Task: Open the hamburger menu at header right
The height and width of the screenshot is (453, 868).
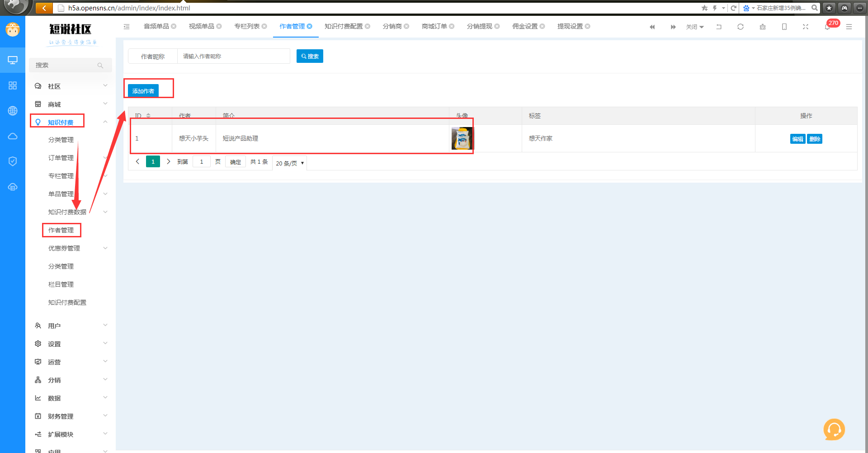Action: pyautogui.click(x=849, y=27)
